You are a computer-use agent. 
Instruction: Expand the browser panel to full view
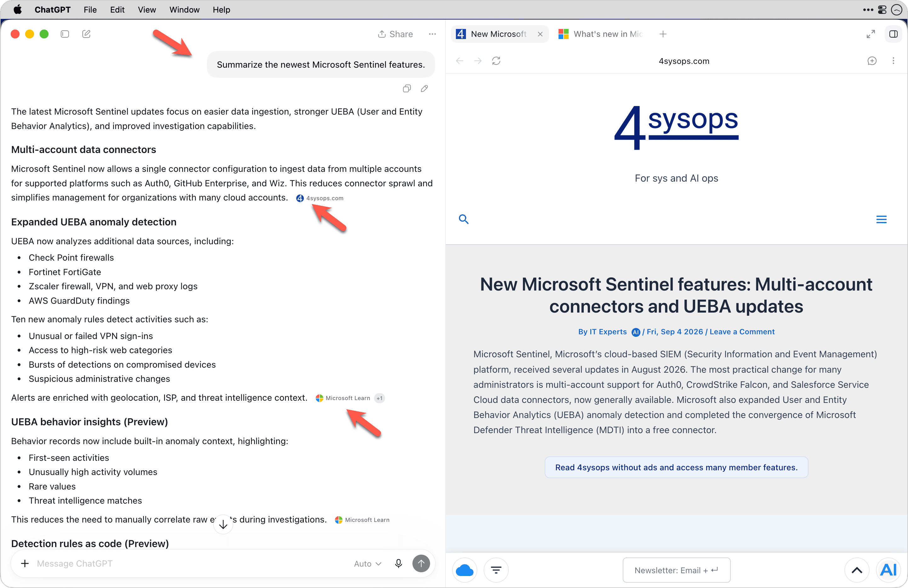click(870, 34)
